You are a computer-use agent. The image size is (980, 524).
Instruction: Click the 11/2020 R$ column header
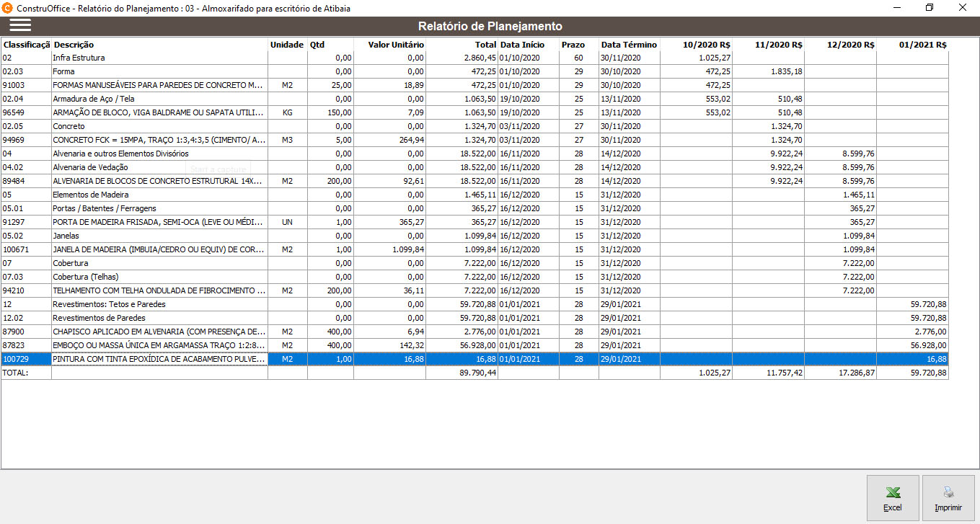click(x=768, y=45)
